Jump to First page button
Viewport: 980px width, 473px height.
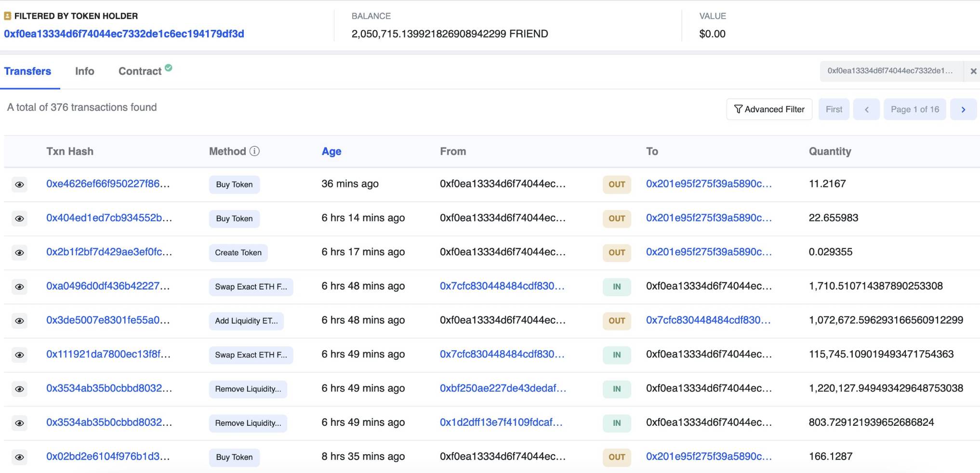pyautogui.click(x=834, y=109)
